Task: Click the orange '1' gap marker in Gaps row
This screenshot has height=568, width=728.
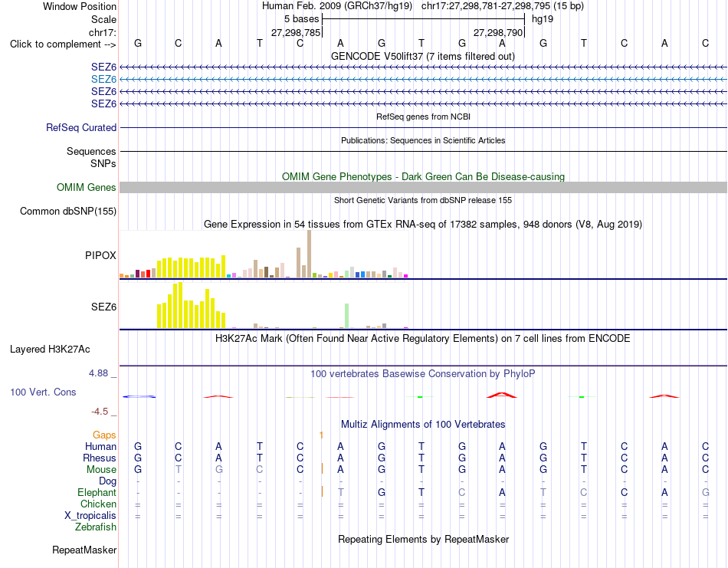Action: tap(321, 435)
